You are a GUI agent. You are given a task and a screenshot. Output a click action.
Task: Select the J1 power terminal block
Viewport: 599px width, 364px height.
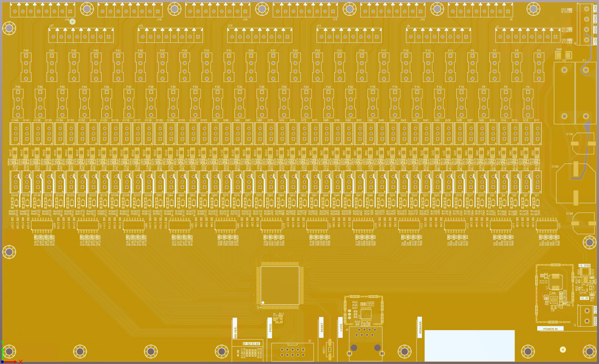tap(586, 316)
